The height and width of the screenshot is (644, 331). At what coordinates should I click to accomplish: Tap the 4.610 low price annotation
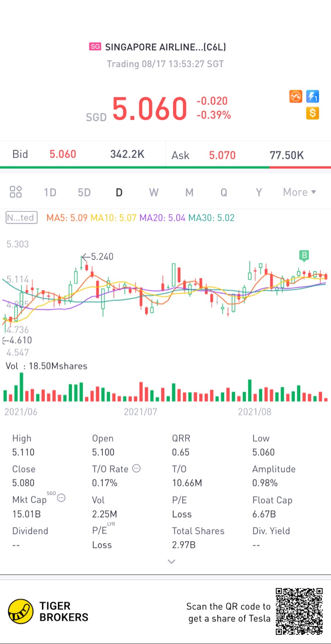pyautogui.click(x=17, y=340)
